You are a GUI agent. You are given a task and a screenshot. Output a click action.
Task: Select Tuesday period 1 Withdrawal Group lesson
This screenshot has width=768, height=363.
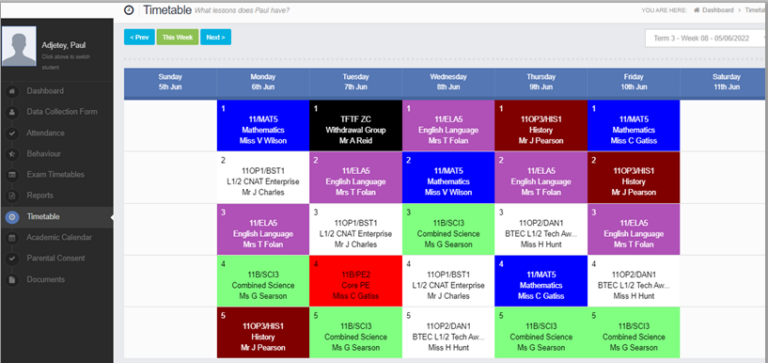pos(356,125)
